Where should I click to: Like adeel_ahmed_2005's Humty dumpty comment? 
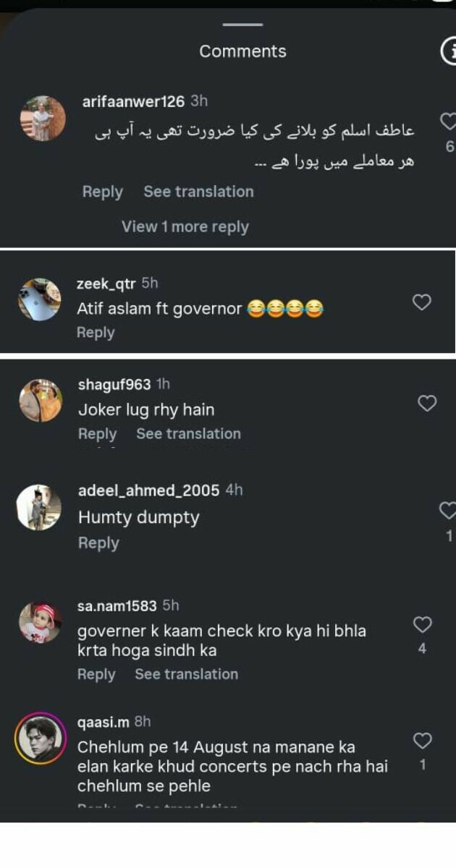click(448, 510)
